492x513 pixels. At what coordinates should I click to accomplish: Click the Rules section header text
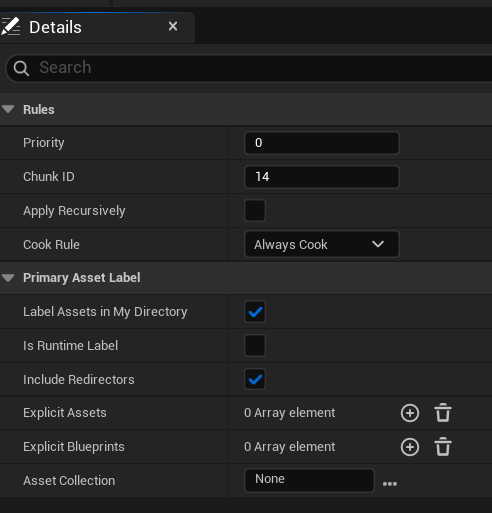39,110
